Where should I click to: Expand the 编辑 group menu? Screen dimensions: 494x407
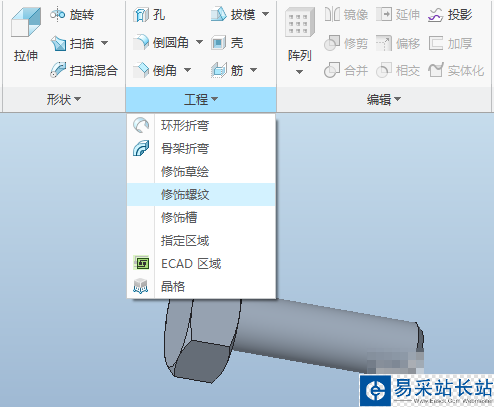(384, 99)
